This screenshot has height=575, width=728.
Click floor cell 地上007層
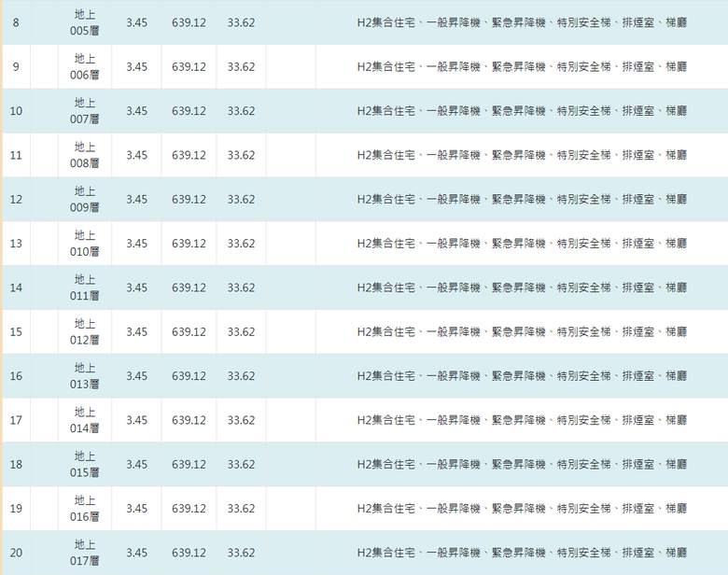[x=85, y=111]
